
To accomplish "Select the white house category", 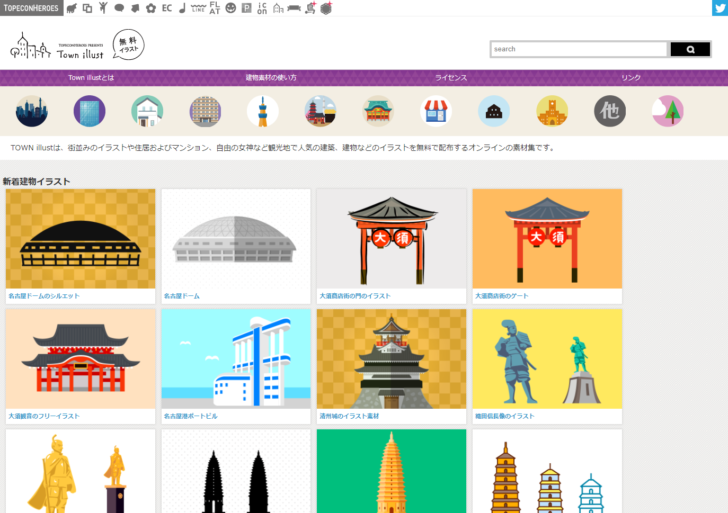I will coord(147,111).
